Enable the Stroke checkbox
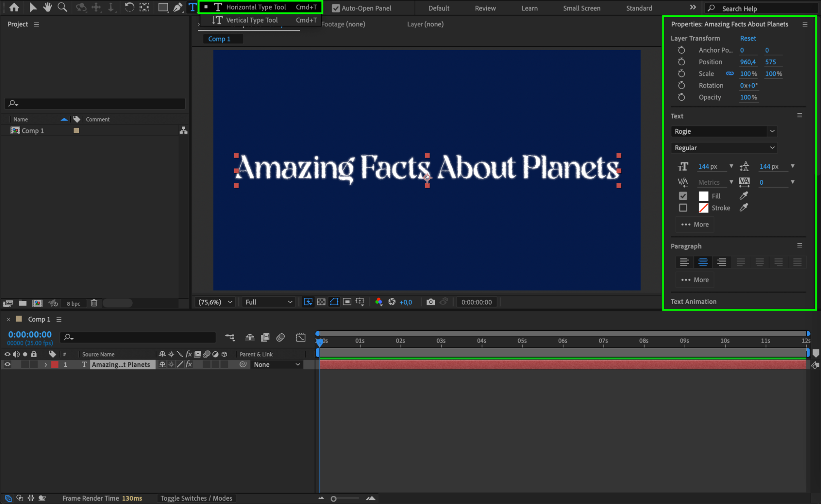 (683, 208)
